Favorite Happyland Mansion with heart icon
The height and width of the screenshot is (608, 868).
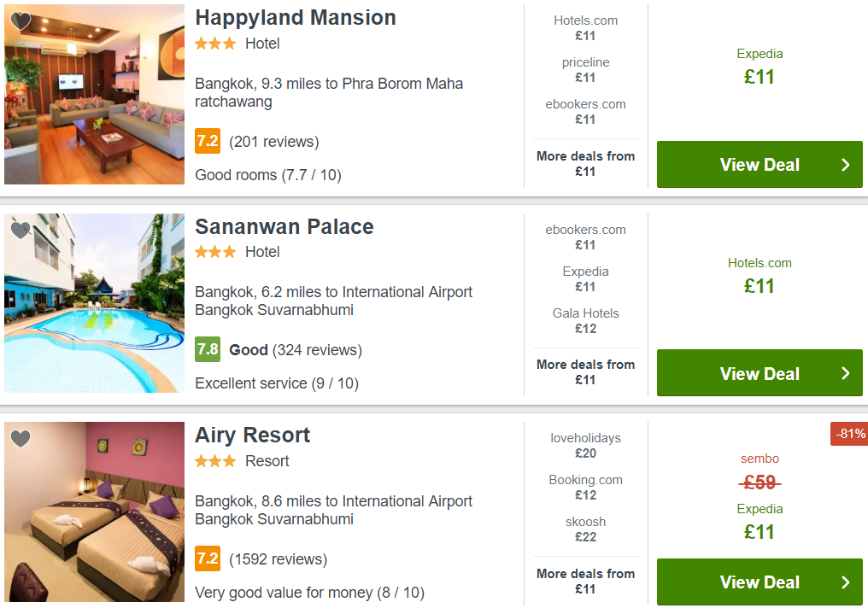click(x=21, y=21)
